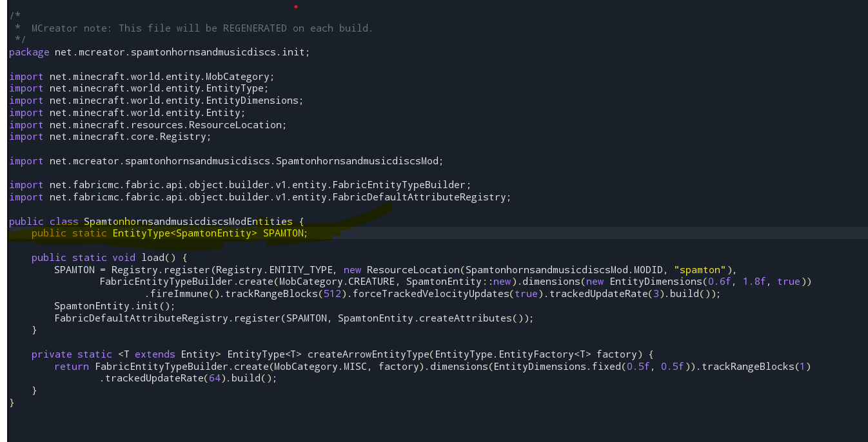Click the MobCategory import statement
The image size is (868, 442).
coord(142,76)
